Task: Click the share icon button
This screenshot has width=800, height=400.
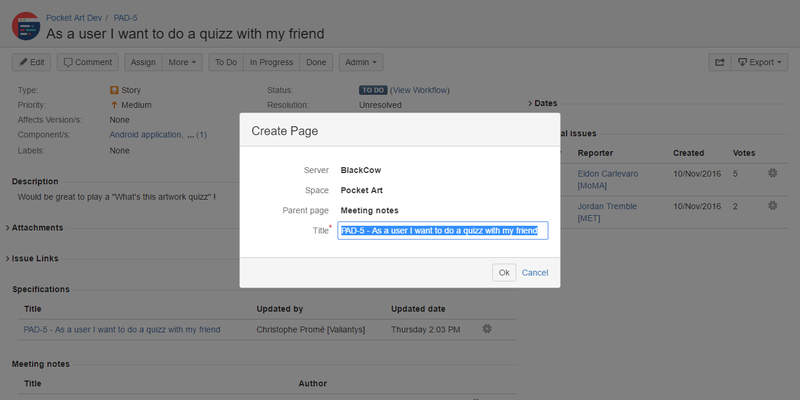Action: (719, 62)
